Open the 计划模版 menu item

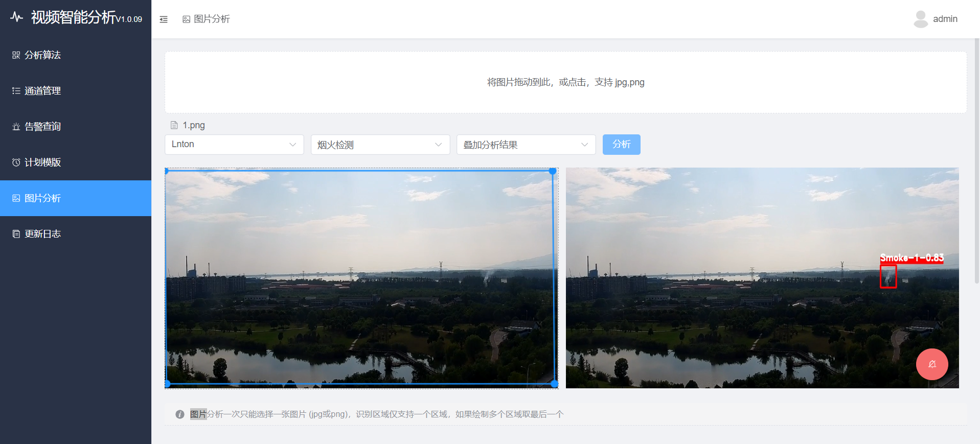(76, 162)
